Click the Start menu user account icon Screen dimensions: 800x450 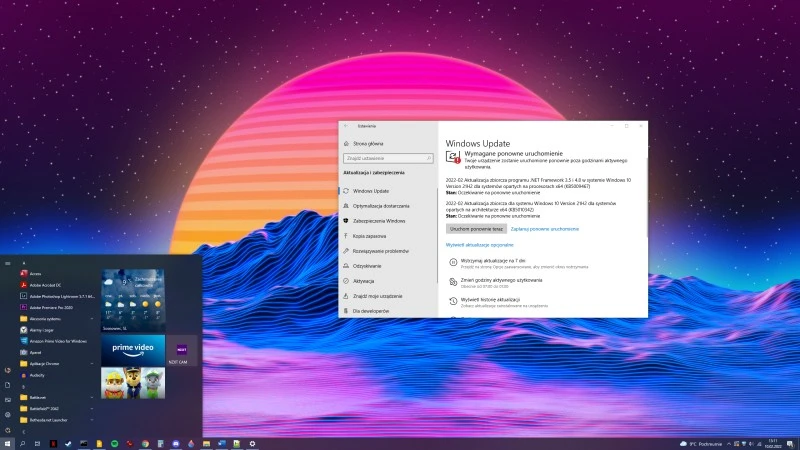(7, 370)
